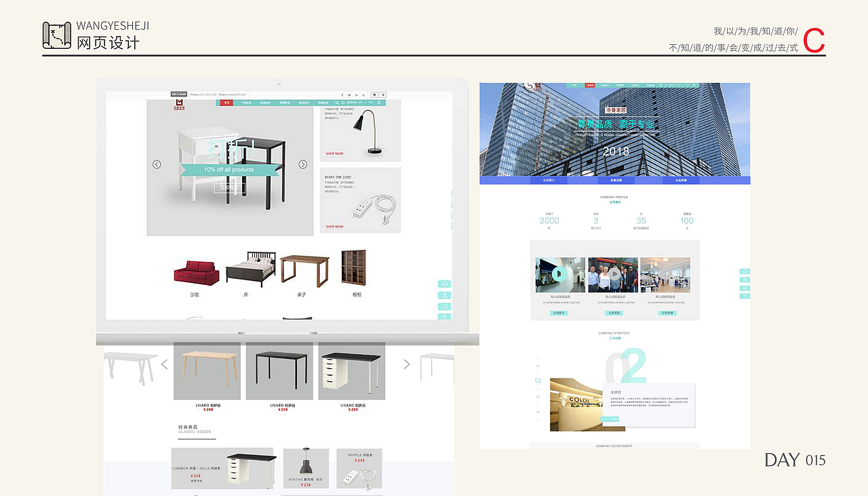Click the Facebook icon in the shop header
The image size is (868, 496).
click(342, 95)
